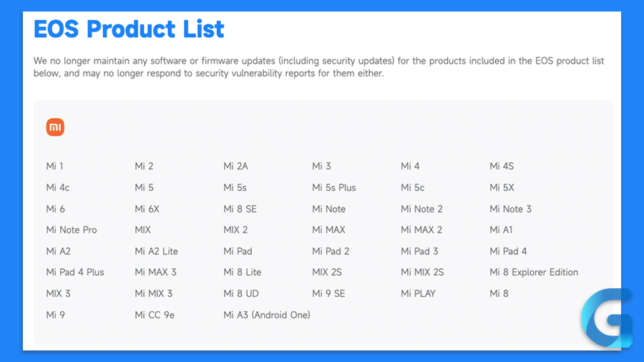Viewport: 644px width, 362px height.
Task: Select the Mi 1 entry
Action: point(54,166)
